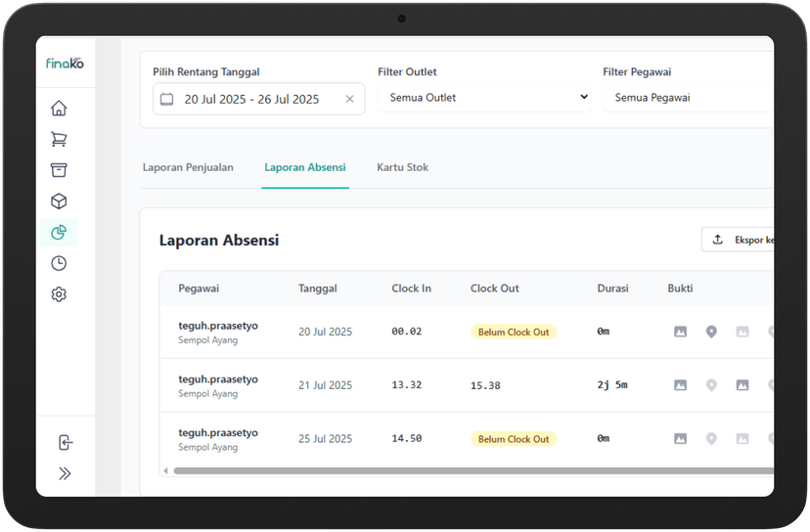Open settings gear in sidebar
810x532 pixels.
pyautogui.click(x=59, y=294)
